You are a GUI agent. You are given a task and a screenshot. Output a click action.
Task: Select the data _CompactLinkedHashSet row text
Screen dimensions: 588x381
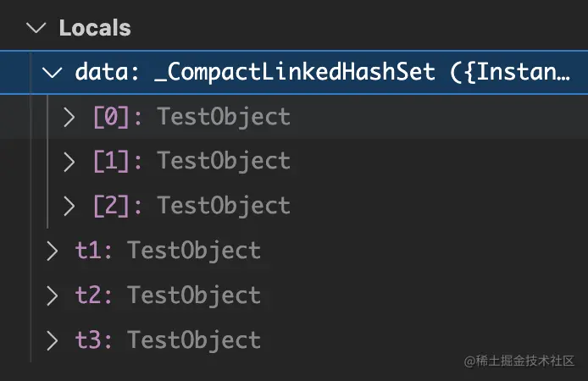(322, 72)
